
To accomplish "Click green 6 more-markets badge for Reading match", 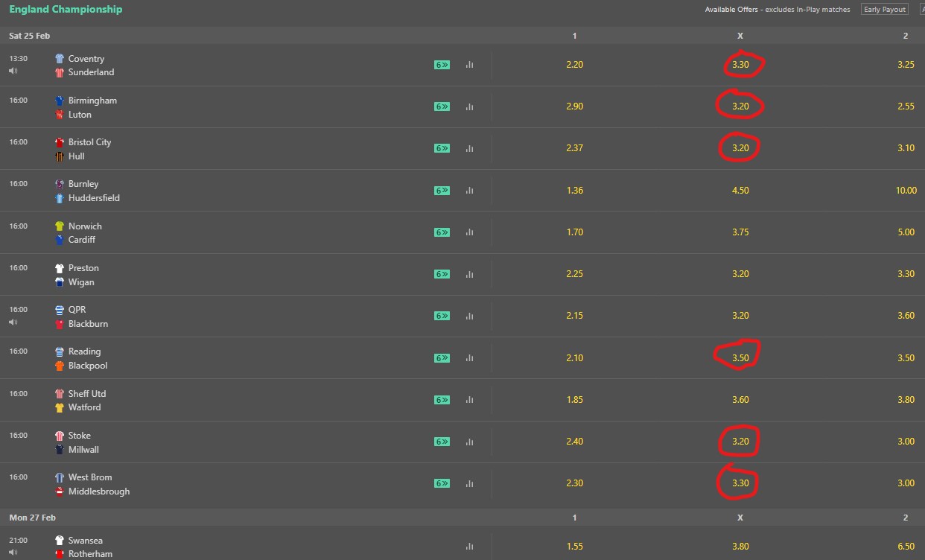I will pos(442,358).
